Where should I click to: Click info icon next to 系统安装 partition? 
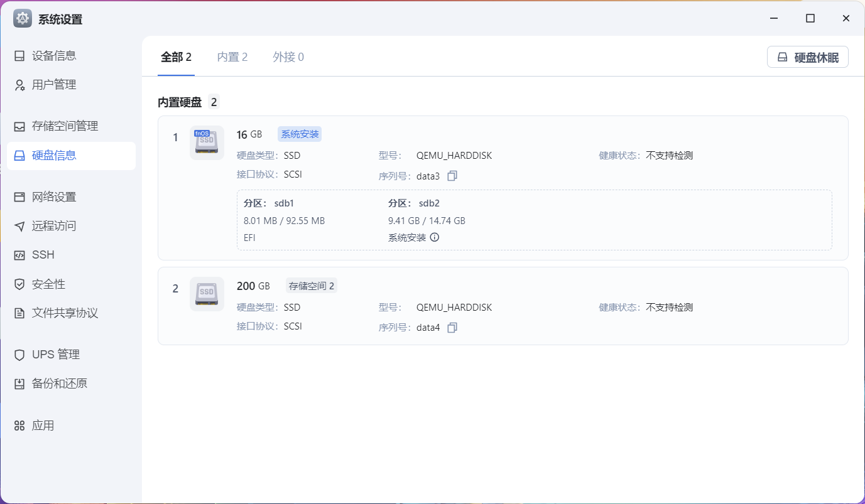pyautogui.click(x=434, y=238)
